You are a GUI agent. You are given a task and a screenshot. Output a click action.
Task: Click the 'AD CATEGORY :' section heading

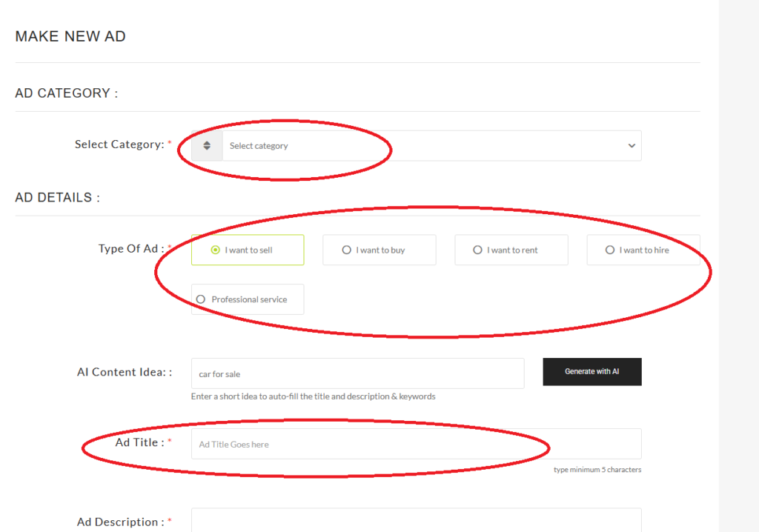coord(67,93)
